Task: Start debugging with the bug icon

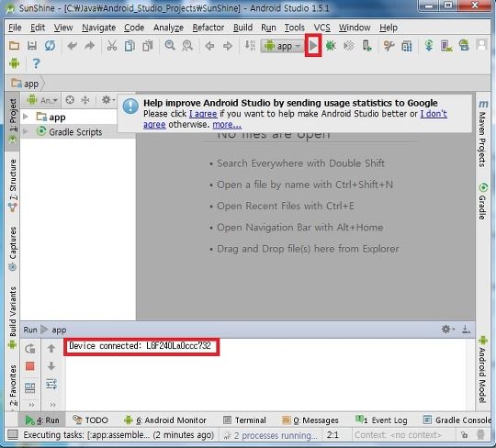Action: (x=331, y=46)
